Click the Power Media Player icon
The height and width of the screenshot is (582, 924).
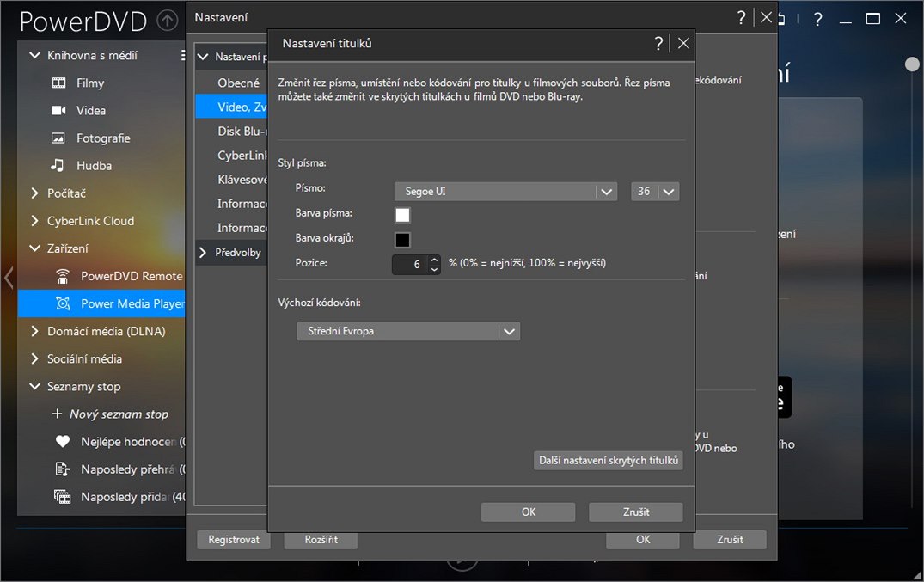point(62,303)
